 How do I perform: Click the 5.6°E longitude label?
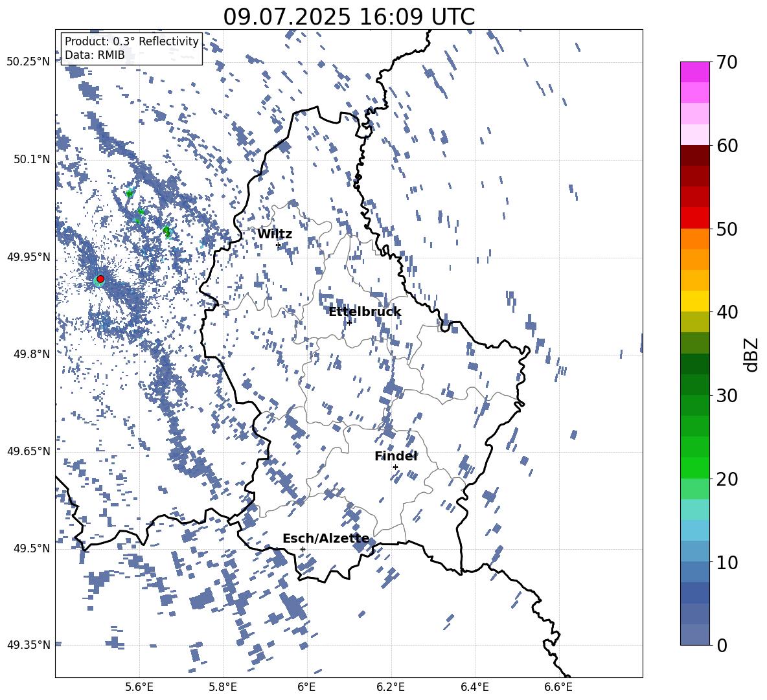pos(139,687)
